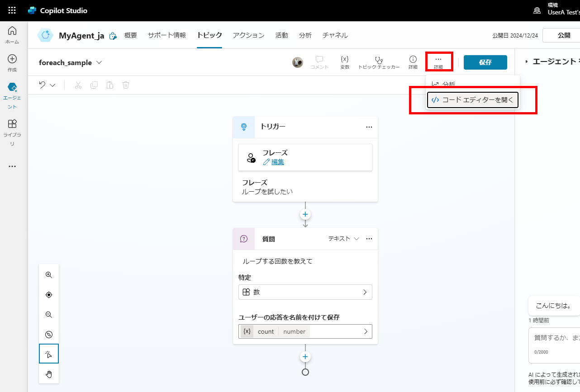Expand the foreach_sample topic dropdown

point(99,63)
